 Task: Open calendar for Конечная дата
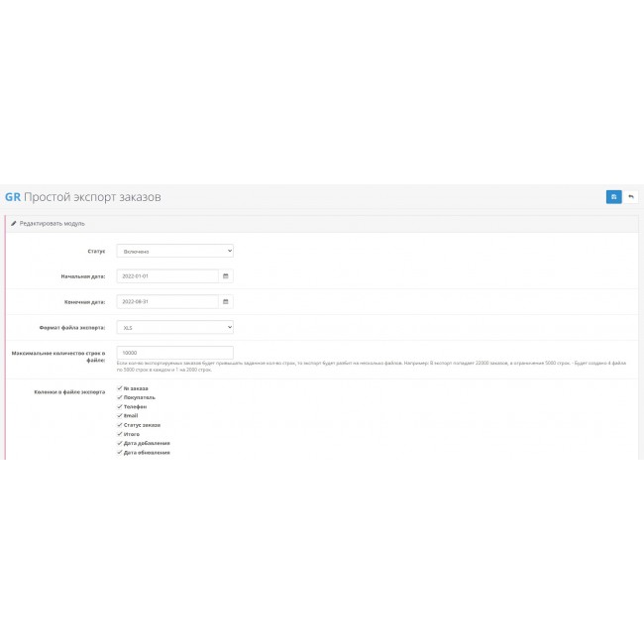[x=226, y=301]
